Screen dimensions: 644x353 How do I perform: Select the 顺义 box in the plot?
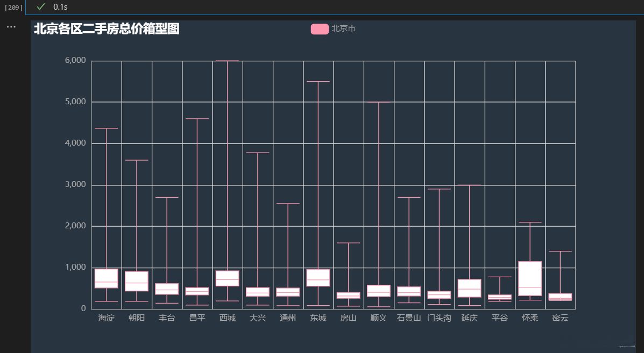tap(379, 291)
